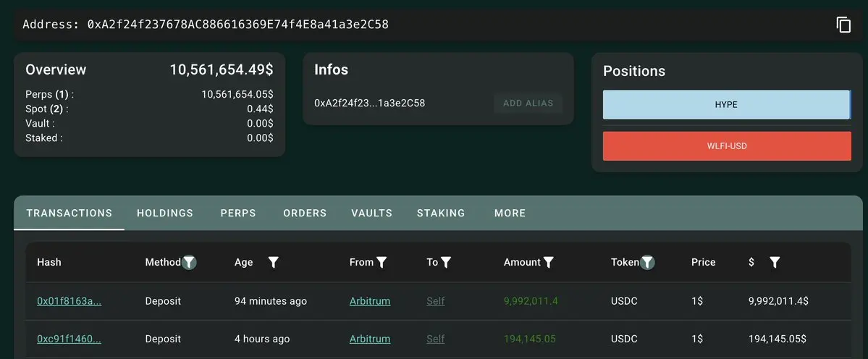The height and width of the screenshot is (359, 868).
Task: Click the full address text at top
Action: click(238, 25)
